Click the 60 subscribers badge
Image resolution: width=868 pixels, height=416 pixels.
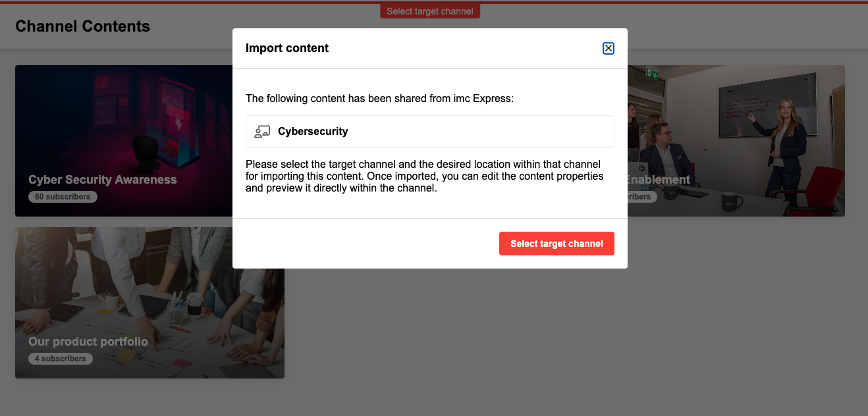(x=63, y=197)
